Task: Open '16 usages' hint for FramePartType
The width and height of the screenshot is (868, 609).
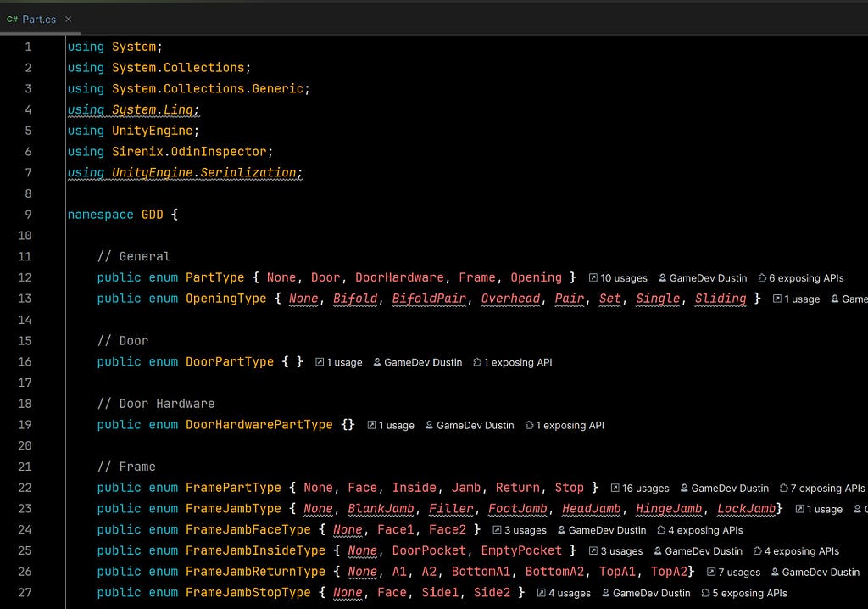Action: (x=645, y=489)
